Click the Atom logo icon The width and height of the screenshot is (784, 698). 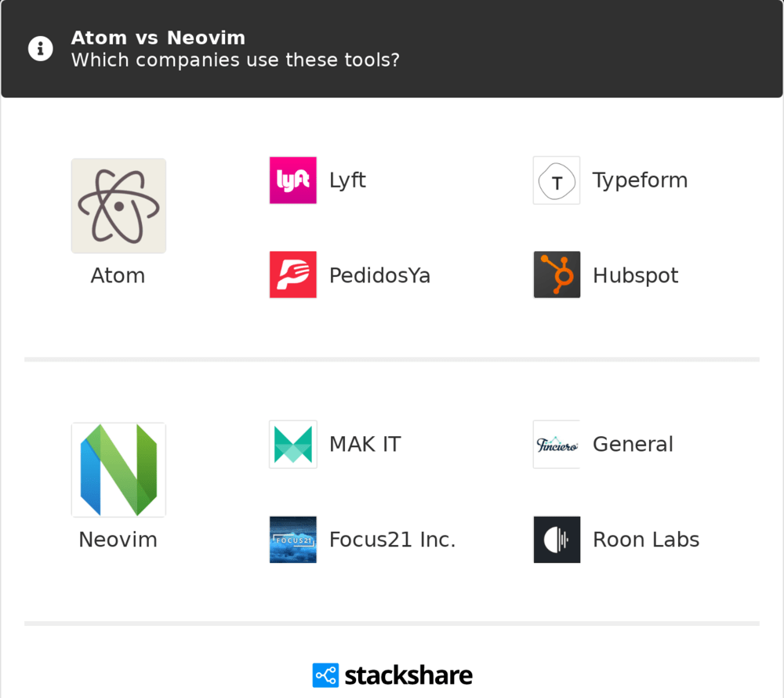118,206
